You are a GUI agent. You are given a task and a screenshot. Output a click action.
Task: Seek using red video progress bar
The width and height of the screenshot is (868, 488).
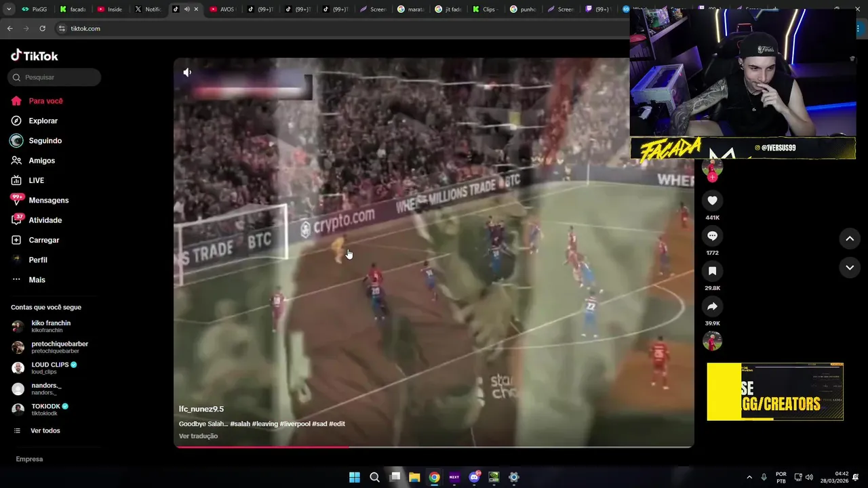(434, 447)
